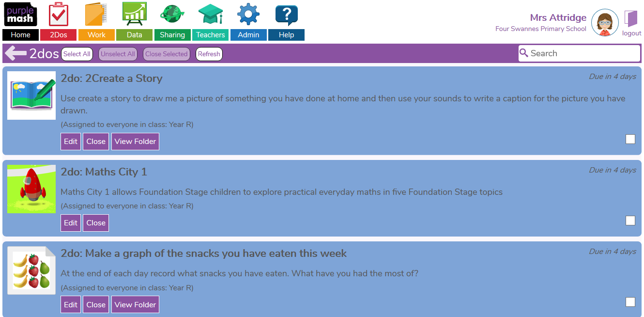Image resolution: width=644 pixels, height=317 pixels.
Task: Open the Sharing globe icon
Action: tap(172, 15)
